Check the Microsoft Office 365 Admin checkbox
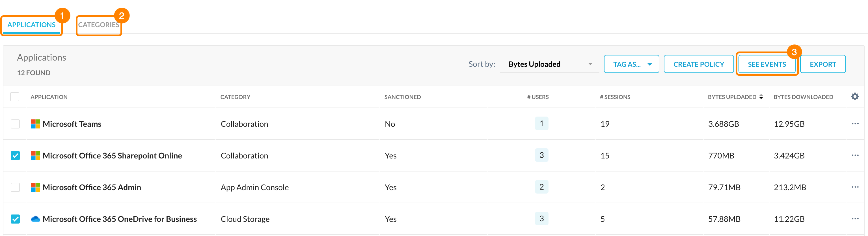The width and height of the screenshot is (868, 236). (x=15, y=187)
